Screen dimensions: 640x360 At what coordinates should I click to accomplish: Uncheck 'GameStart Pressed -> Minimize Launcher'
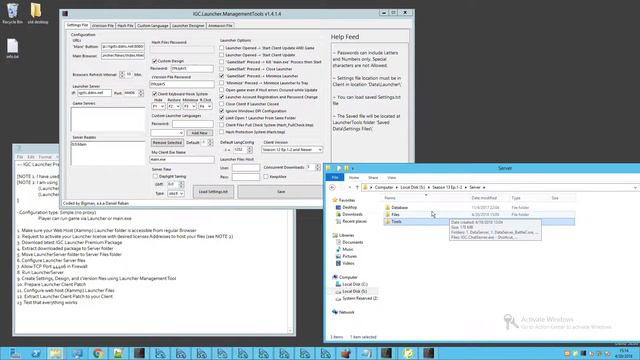[222, 76]
